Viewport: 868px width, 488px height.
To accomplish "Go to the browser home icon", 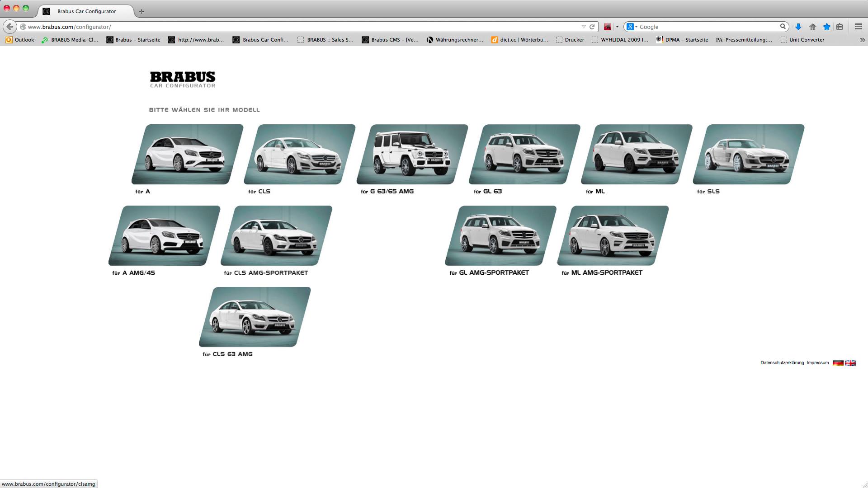I will [x=813, y=27].
